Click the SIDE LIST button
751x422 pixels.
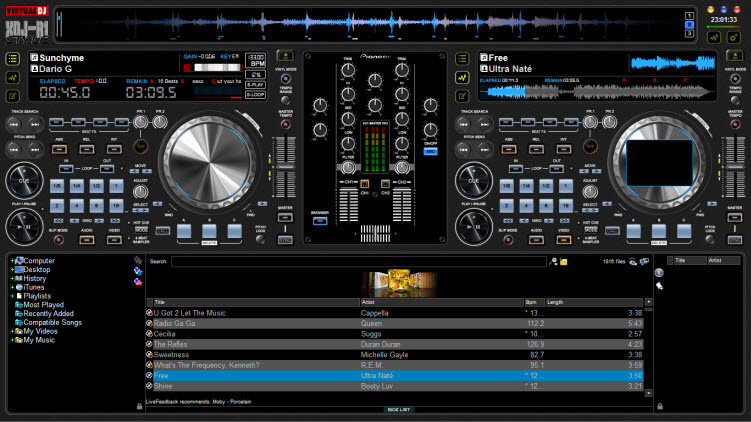click(398, 410)
